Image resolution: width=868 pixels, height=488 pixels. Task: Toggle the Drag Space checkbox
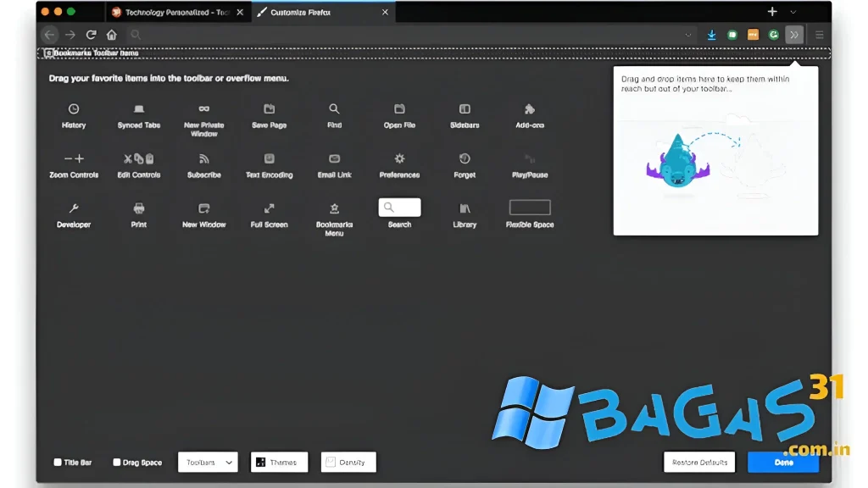tap(117, 463)
